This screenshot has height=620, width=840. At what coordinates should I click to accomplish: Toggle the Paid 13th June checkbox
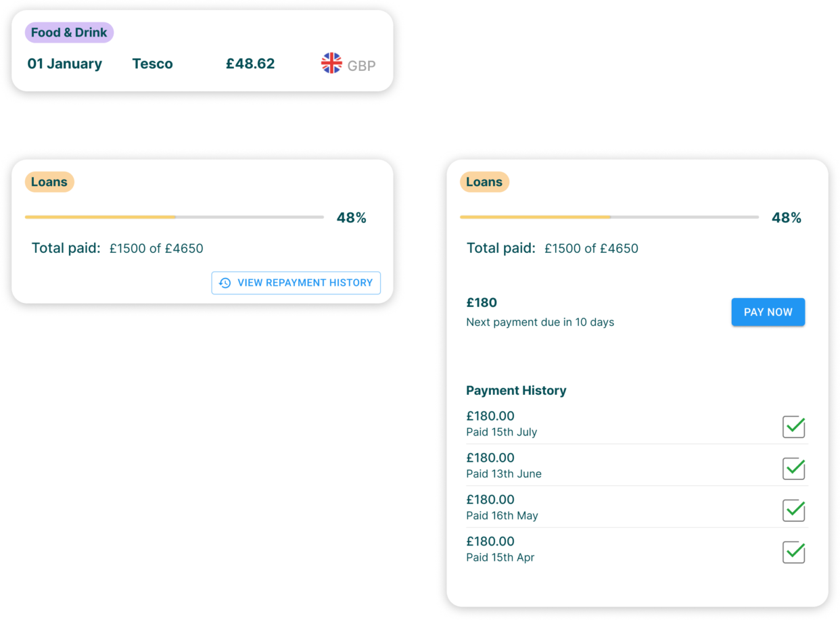[x=793, y=469]
